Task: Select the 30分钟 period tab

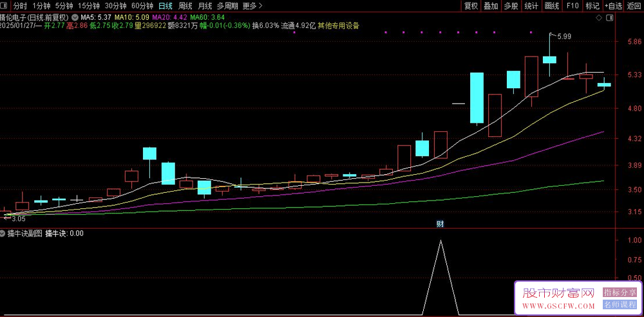Action: pyautogui.click(x=115, y=6)
